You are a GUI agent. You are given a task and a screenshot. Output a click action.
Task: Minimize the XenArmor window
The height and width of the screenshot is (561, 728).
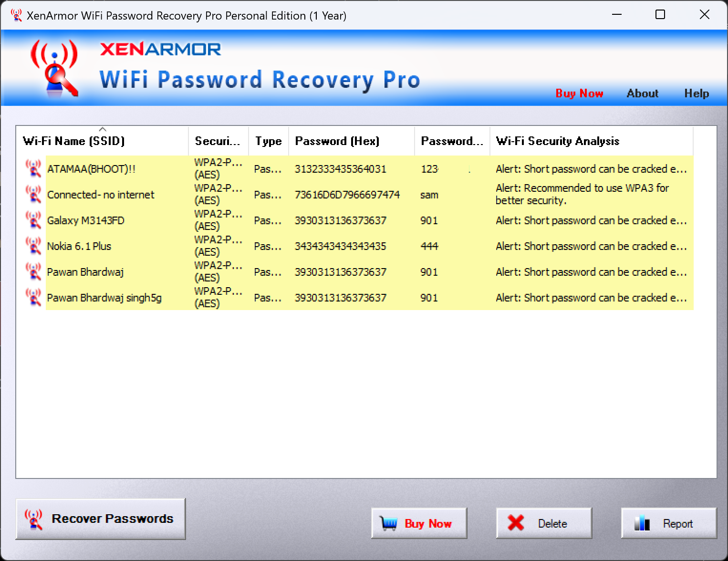pyautogui.click(x=617, y=15)
